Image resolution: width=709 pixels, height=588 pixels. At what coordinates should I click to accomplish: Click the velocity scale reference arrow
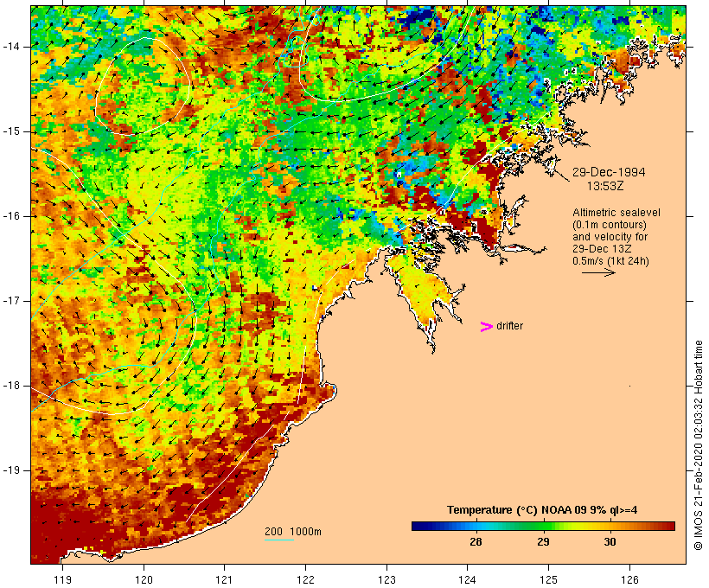pos(597,272)
